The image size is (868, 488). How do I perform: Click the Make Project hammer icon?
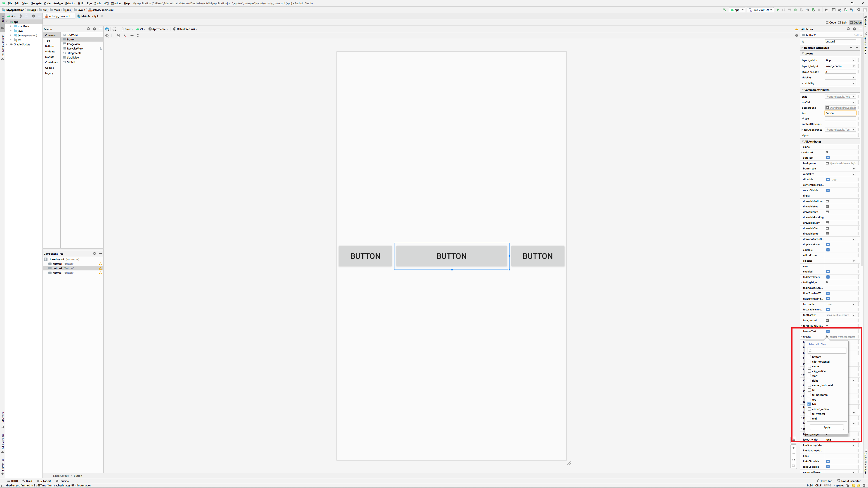click(x=724, y=10)
